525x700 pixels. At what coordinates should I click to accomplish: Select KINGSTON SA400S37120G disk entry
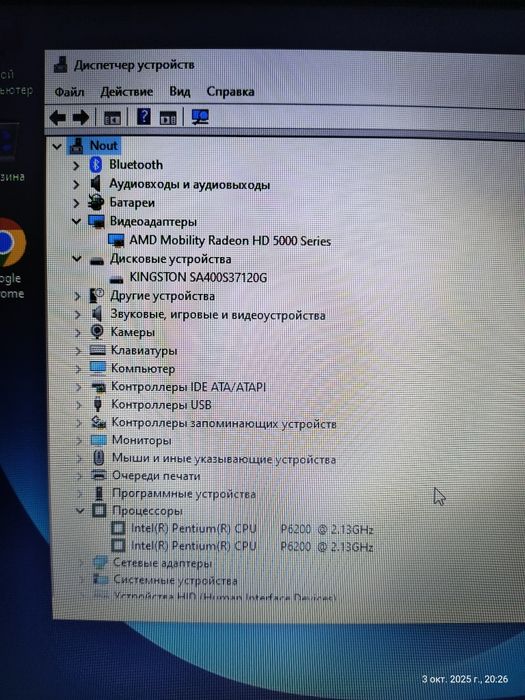(x=198, y=278)
